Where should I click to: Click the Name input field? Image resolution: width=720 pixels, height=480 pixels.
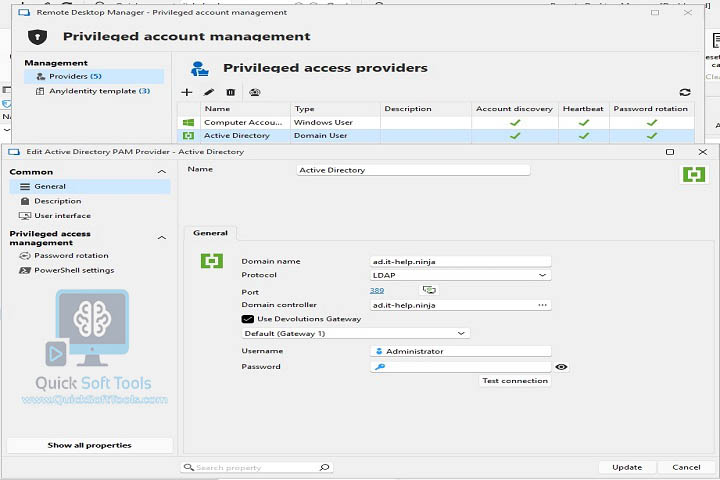413,170
